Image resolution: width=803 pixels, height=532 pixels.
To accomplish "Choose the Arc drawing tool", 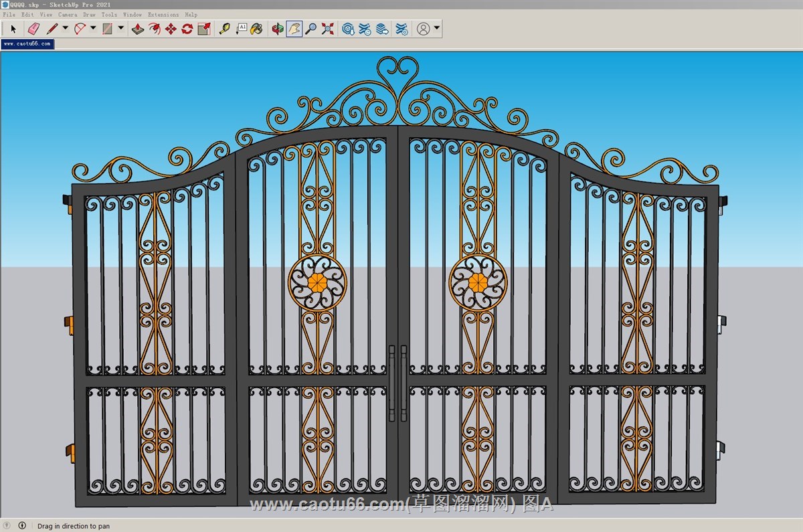I will click(80, 29).
